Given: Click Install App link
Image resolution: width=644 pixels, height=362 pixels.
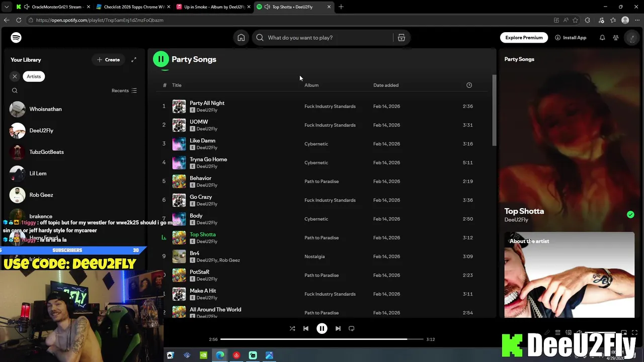Looking at the screenshot, I should pos(571,38).
